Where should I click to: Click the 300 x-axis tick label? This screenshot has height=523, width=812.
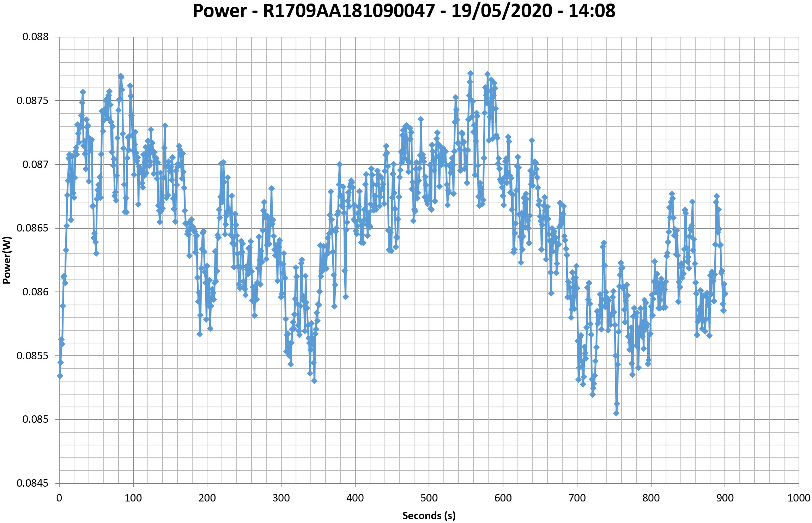[x=281, y=498]
